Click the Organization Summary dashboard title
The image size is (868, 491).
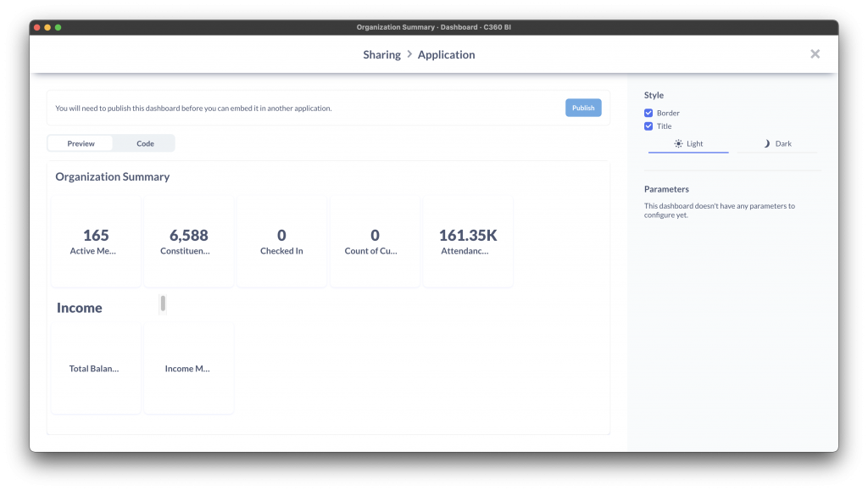pos(113,176)
